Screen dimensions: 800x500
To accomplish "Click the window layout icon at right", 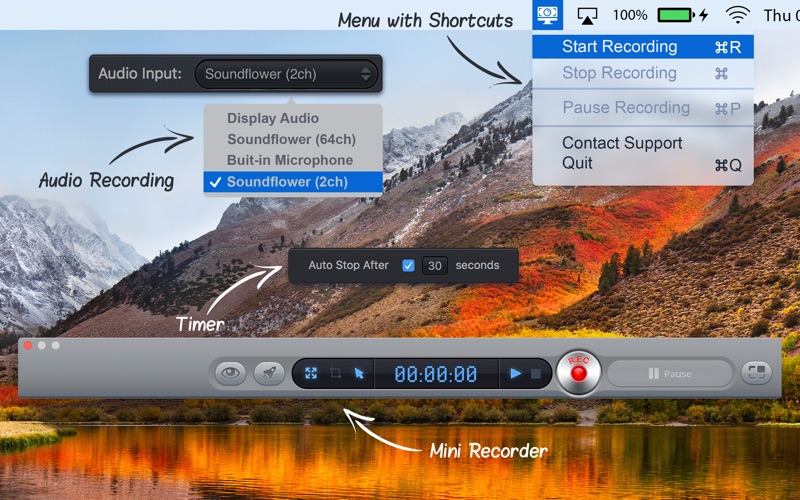I will (x=756, y=373).
